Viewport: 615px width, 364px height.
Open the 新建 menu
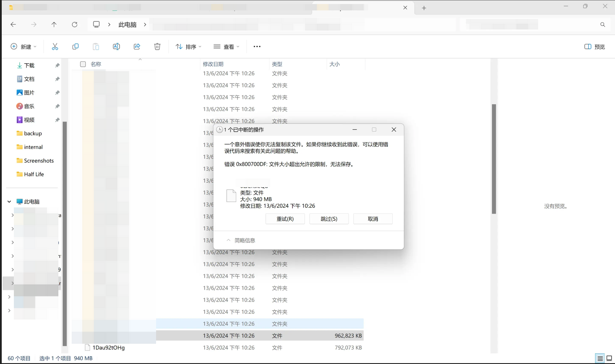coord(23,47)
